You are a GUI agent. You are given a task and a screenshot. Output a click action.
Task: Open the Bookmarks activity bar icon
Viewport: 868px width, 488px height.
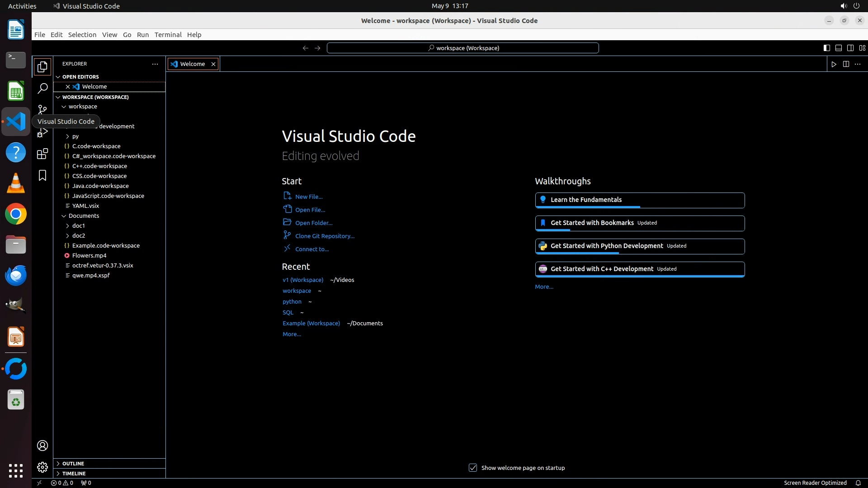(x=42, y=175)
